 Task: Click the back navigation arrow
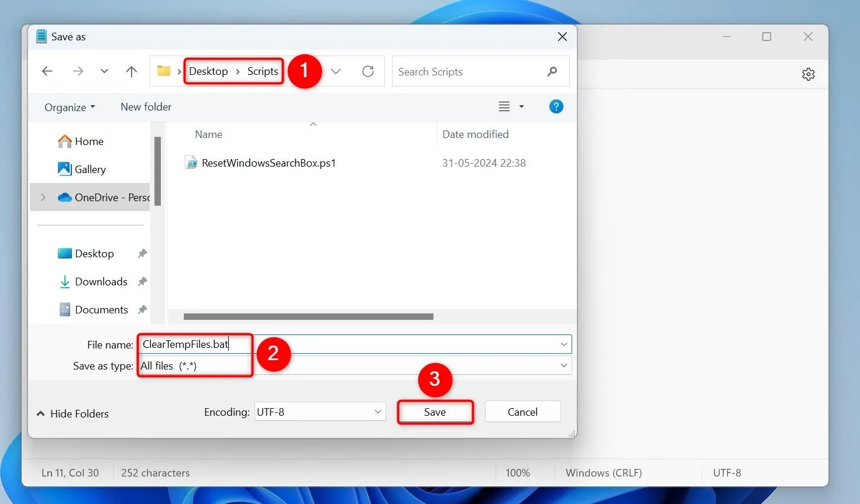click(47, 71)
